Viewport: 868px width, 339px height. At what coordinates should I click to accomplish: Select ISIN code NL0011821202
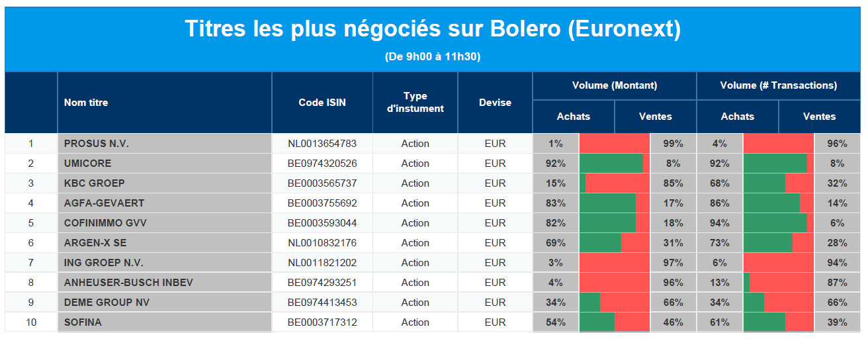[x=322, y=263]
